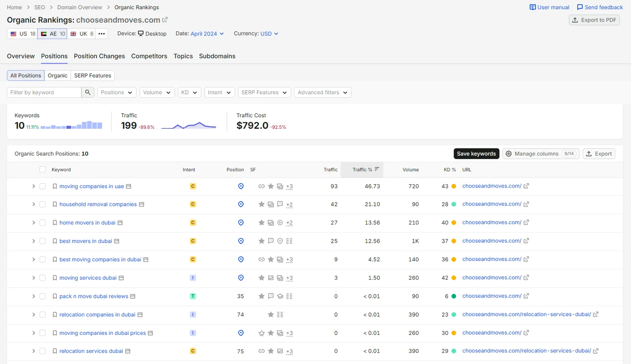Viewport: 631px width, 364px height.
Task: Check the box for relocation services dubai
Action: pyautogui.click(x=43, y=351)
